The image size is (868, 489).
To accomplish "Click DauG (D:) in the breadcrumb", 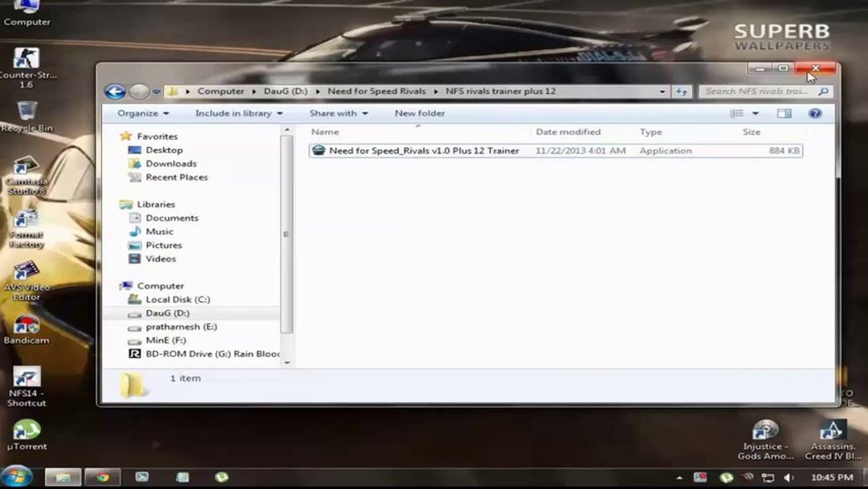I will 285,91.
